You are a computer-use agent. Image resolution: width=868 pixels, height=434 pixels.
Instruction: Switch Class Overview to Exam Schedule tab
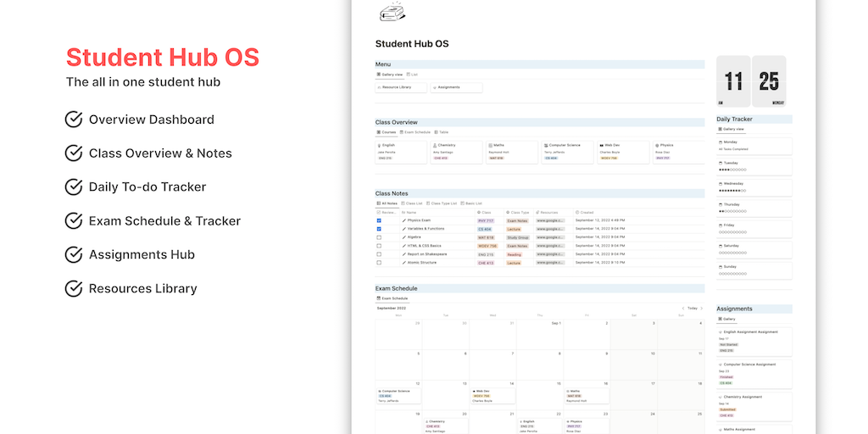pyautogui.click(x=416, y=132)
